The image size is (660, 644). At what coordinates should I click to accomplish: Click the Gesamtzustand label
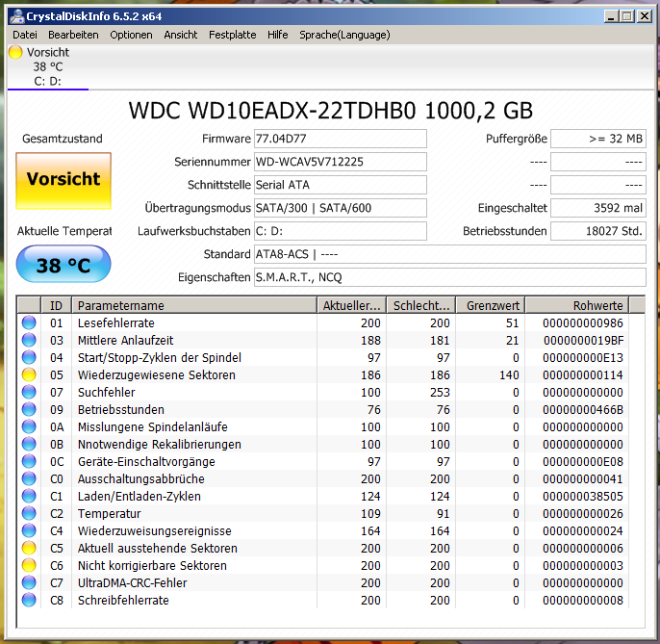[63, 139]
